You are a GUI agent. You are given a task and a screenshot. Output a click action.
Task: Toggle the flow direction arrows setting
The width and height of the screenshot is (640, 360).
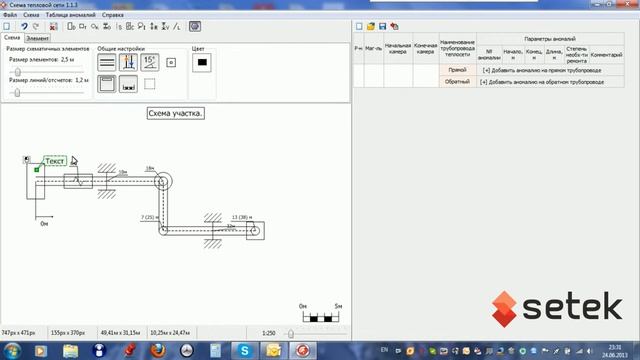[x=128, y=62]
